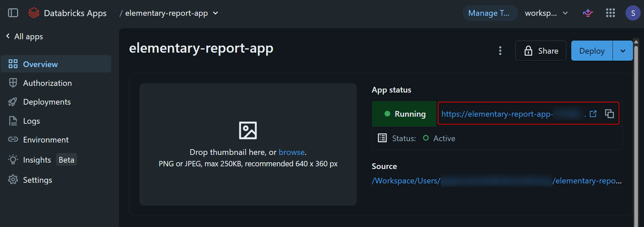The width and height of the screenshot is (644, 227).
Task: Click the Authorization shield icon
Action: coord(13,83)
